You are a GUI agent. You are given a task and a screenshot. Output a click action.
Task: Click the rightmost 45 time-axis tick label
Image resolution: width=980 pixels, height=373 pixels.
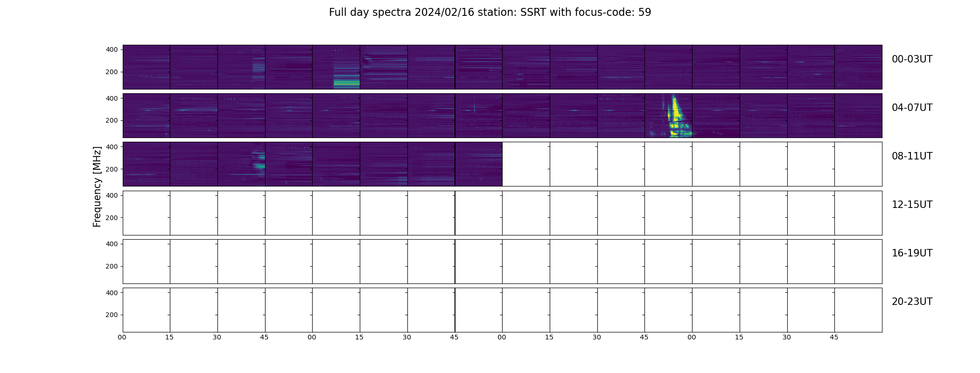point(834,337)
